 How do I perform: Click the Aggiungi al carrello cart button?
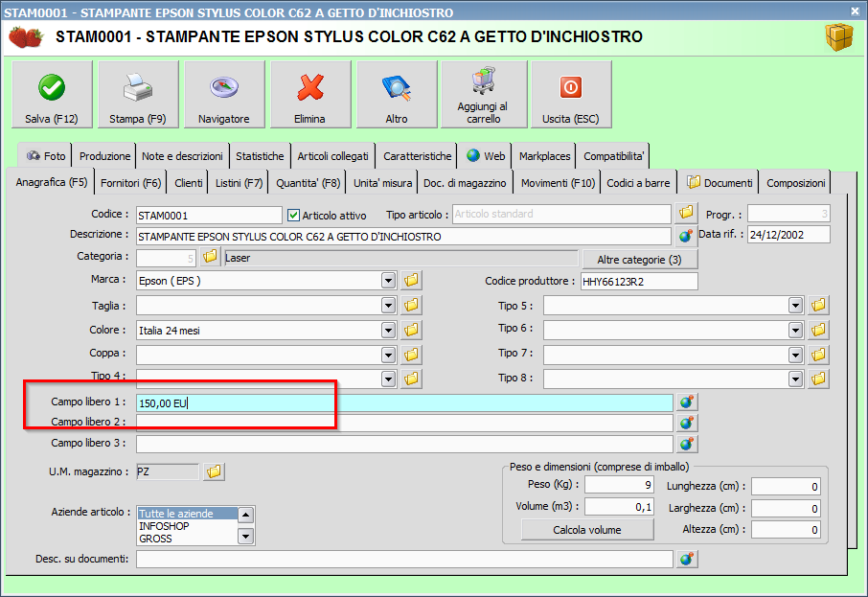pyautogui.click(x=483, y=95)
